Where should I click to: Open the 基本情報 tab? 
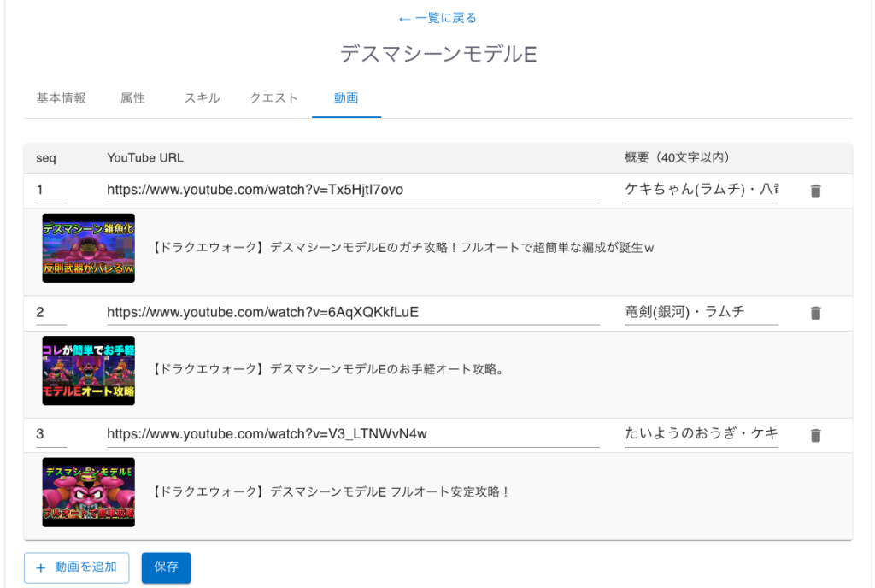[61, 98]
